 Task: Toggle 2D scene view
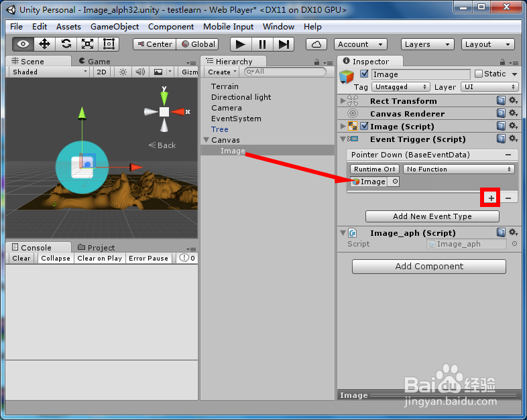tap(101, 72)
